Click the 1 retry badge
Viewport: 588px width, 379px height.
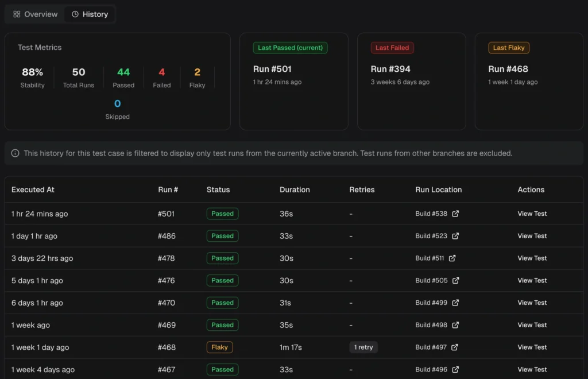point(363,347)
